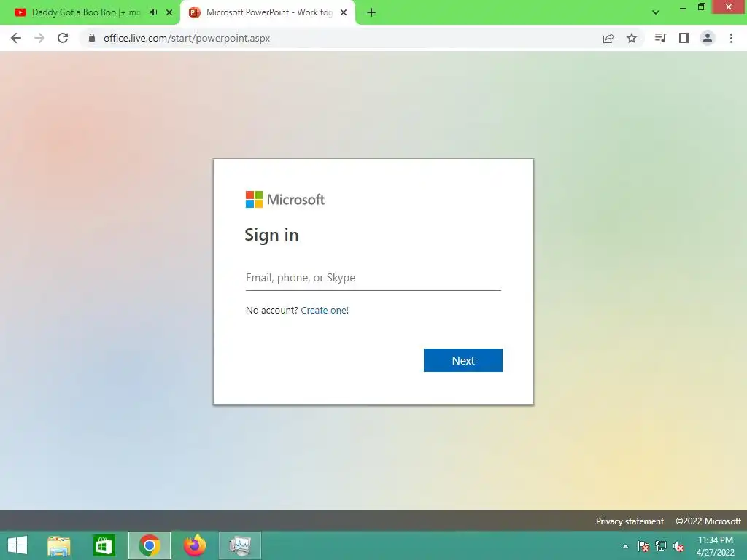The image size is (747, 560).
Task: Open the Chrome profile avatar
Action: [x=708, y=38]
